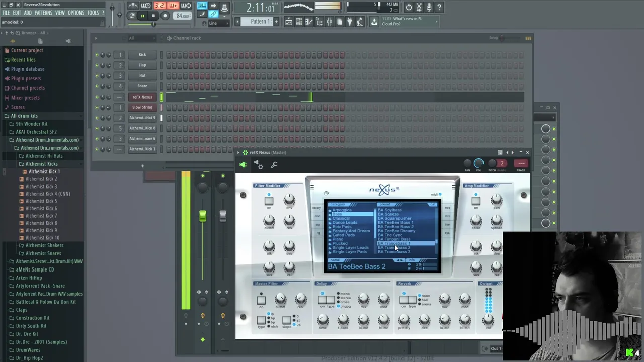Click the scissors icon in the top-right toolbar

pyautogui.click(x=419, y=7)
